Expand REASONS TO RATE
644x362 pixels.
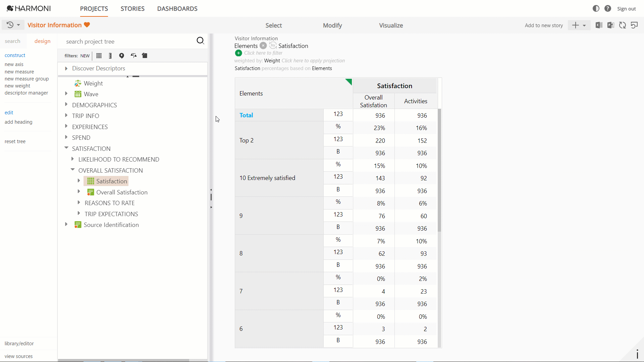click(79, 202)
